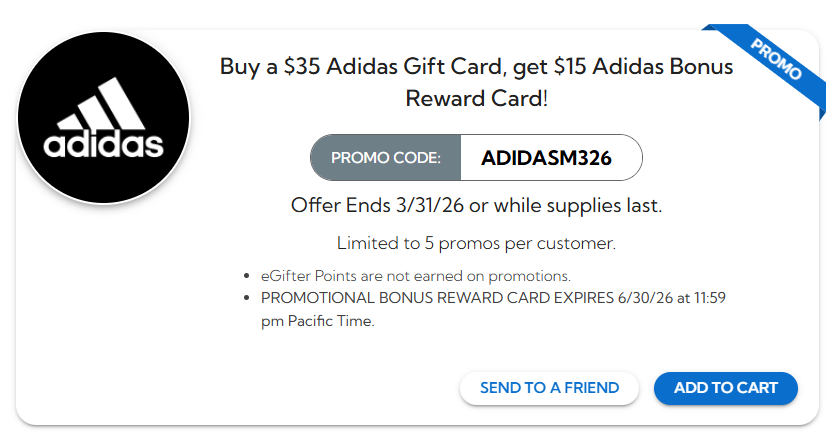839x432 pixels.
Task: Click the gray PROMO CODE label
Action: coord(385,158)
